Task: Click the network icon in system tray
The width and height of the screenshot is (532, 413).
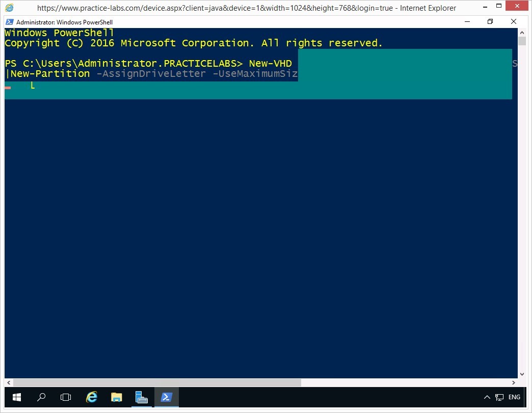Action: click(x=499, y=397)
